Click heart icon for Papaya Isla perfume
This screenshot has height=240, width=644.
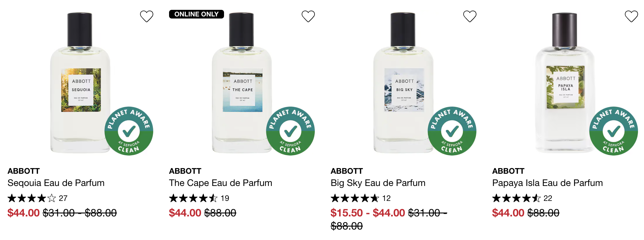631,16
